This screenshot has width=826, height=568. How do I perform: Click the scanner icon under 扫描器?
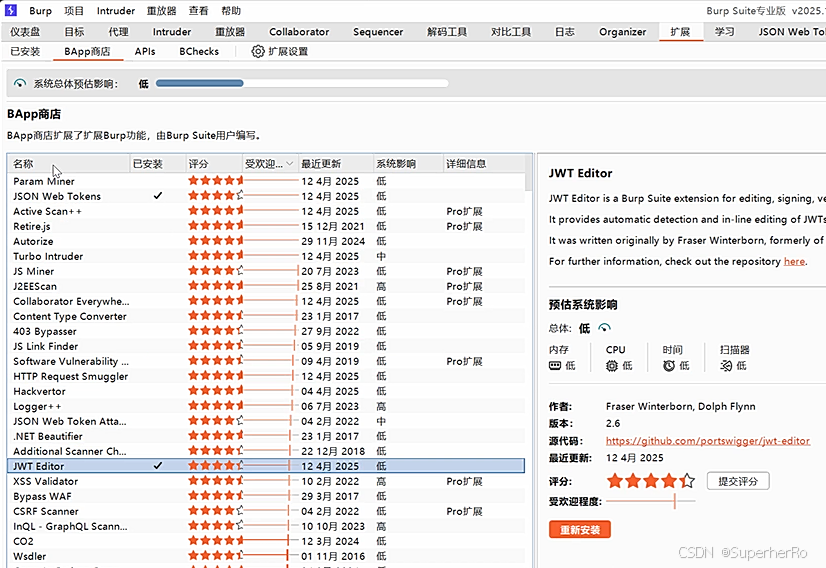[726, 365]
